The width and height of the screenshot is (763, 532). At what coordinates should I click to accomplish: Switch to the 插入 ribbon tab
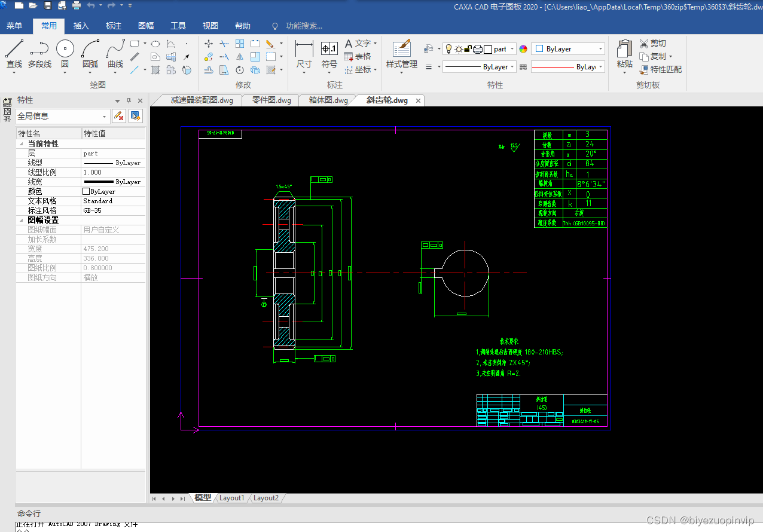[x=81, y=26]
